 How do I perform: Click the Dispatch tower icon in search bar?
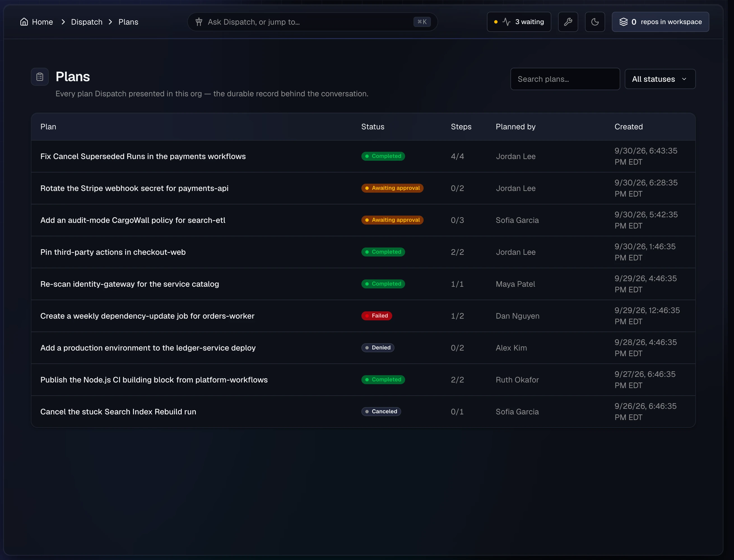[199, 22]
